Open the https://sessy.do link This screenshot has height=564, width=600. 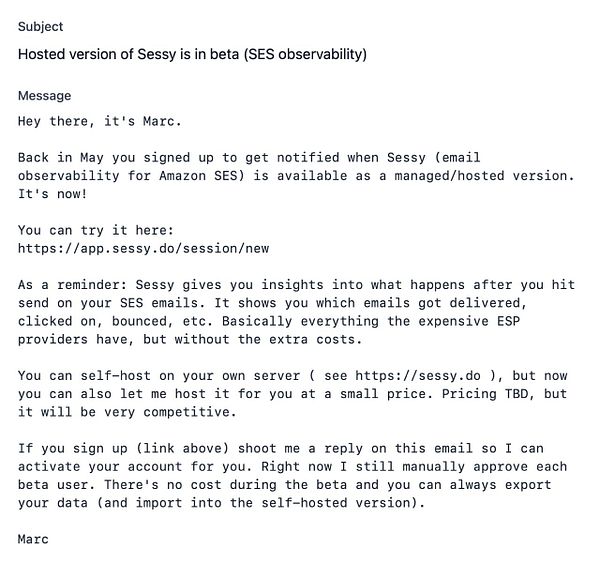tap(418, 376)
